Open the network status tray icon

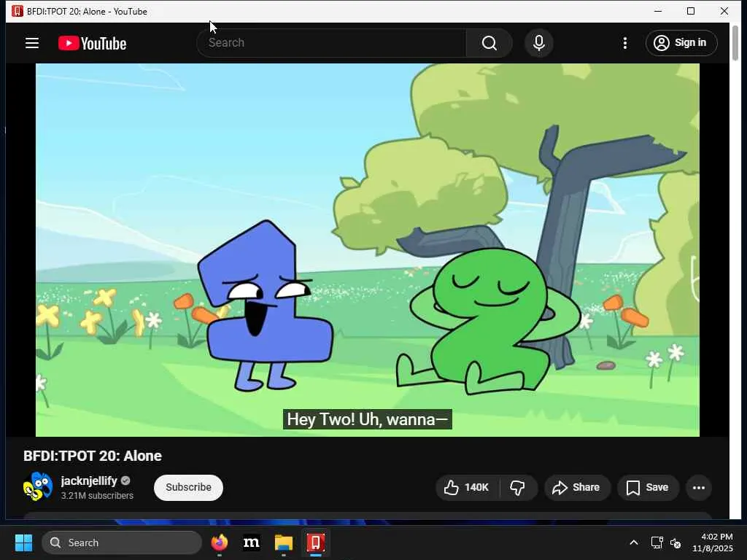[657, 542]
